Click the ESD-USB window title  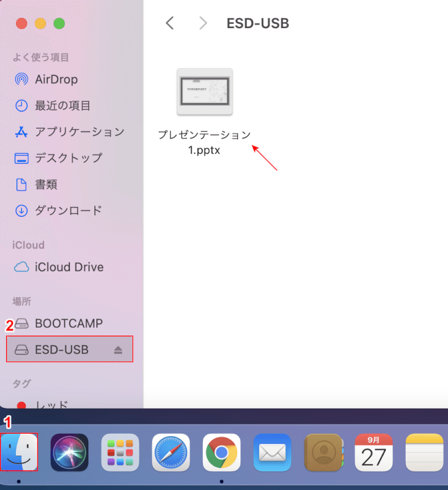258,23
